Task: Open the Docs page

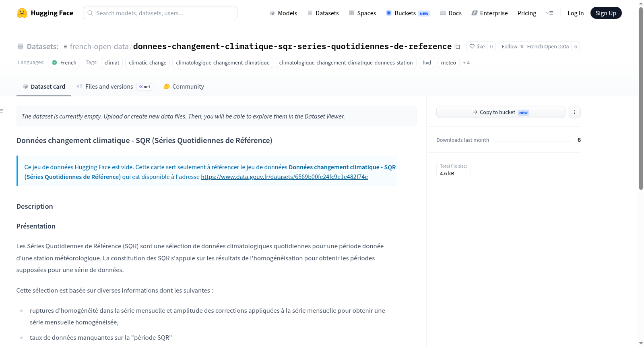Action: pyautogui.click(x=451, y=13)
